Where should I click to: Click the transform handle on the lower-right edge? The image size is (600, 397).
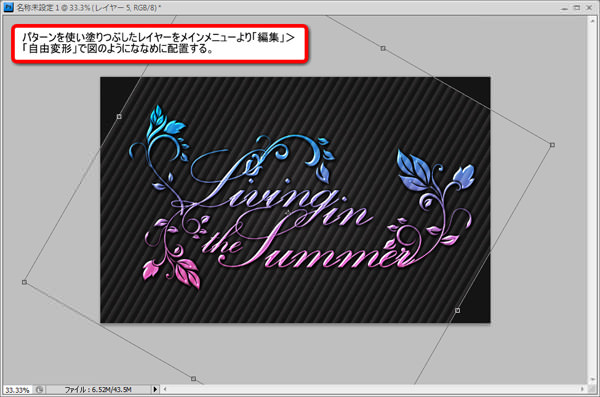click(x=457, y=310)
